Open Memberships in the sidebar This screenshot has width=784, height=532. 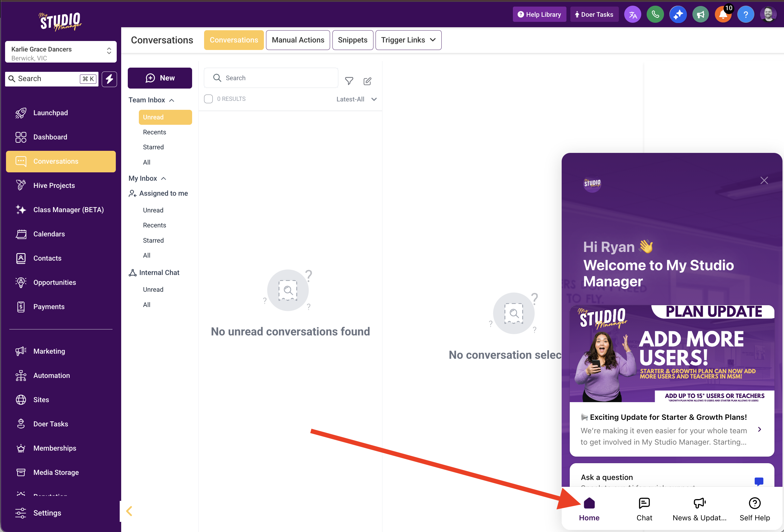click(61, 449)
